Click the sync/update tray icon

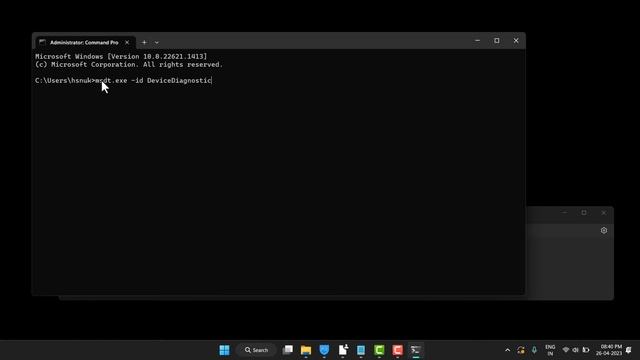click(521, 350)
